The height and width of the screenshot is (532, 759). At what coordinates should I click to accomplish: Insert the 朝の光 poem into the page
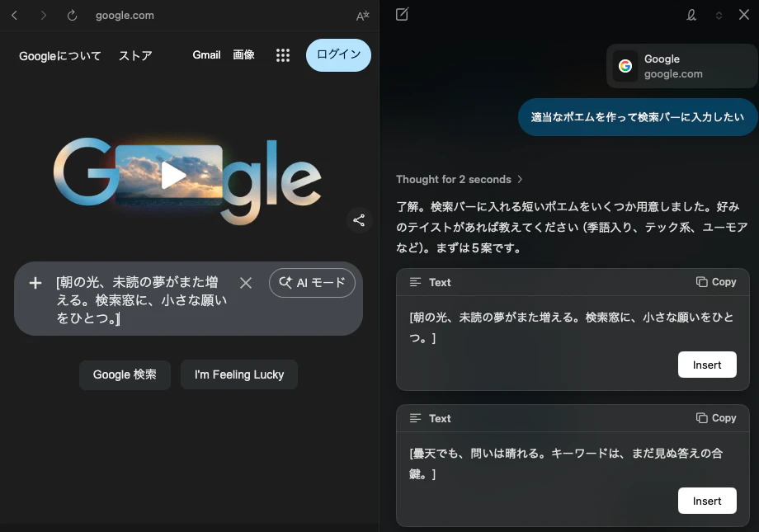(707, 365)
